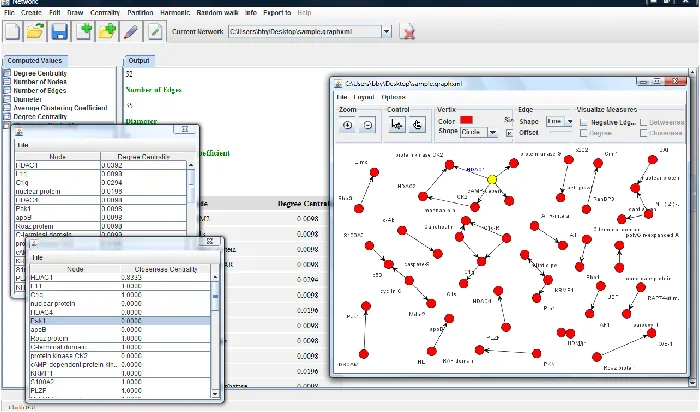Viewport: 700px width, 412px height.
Task: Click the list icon beside Number of Edges
Action: click(7, 90)
